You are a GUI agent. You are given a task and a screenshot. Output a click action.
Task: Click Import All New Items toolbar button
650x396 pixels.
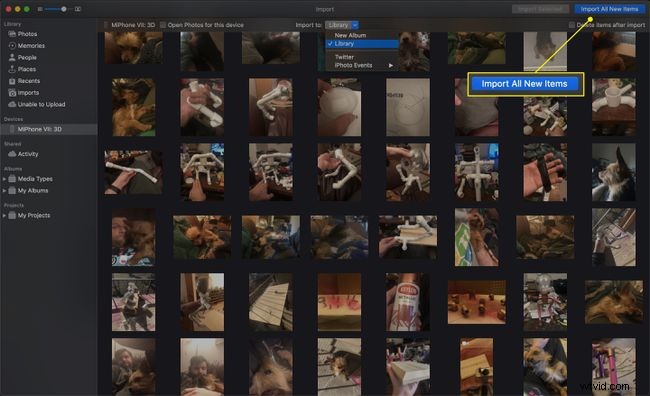coord(609,9)
